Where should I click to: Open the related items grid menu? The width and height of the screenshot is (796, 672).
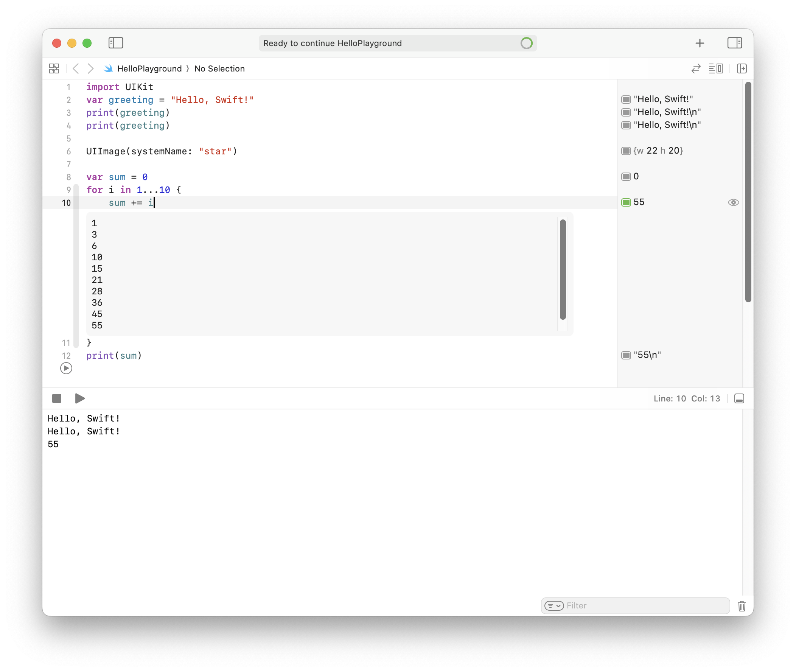pos(54,68)
